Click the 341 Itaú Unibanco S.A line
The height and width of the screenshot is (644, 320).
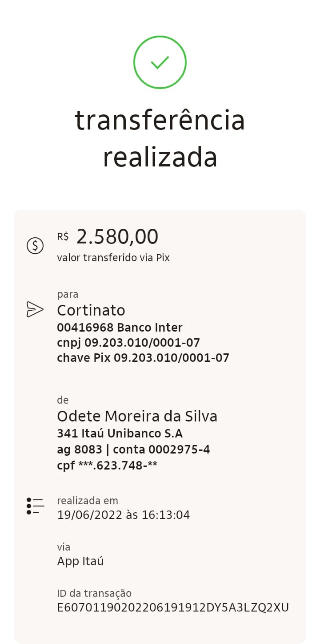click(120, 433)
